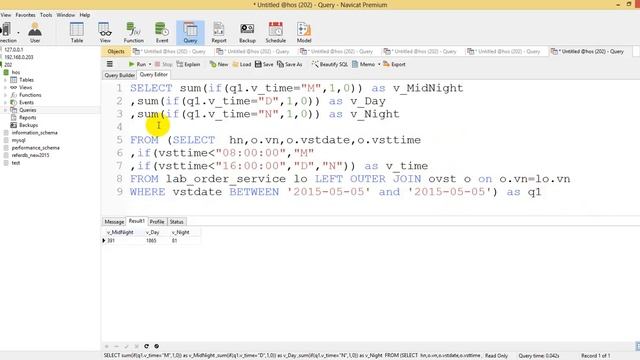This screenshot has width=640, height=360.
Task: Expand the Views tree node
Action: (5, 87)
